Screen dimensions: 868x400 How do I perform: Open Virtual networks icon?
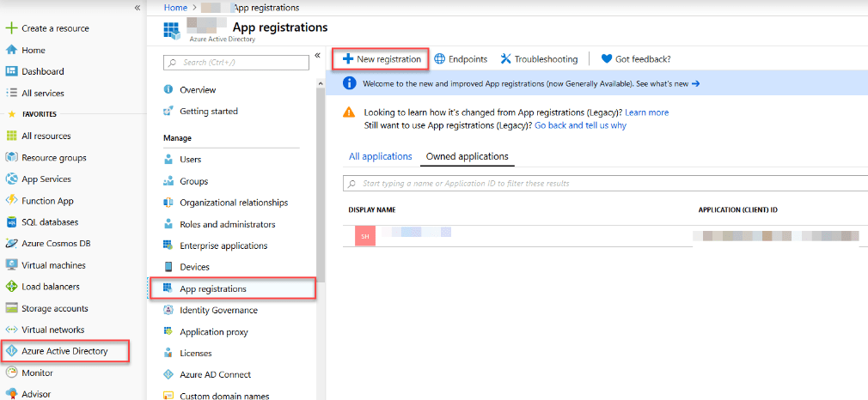11,330
